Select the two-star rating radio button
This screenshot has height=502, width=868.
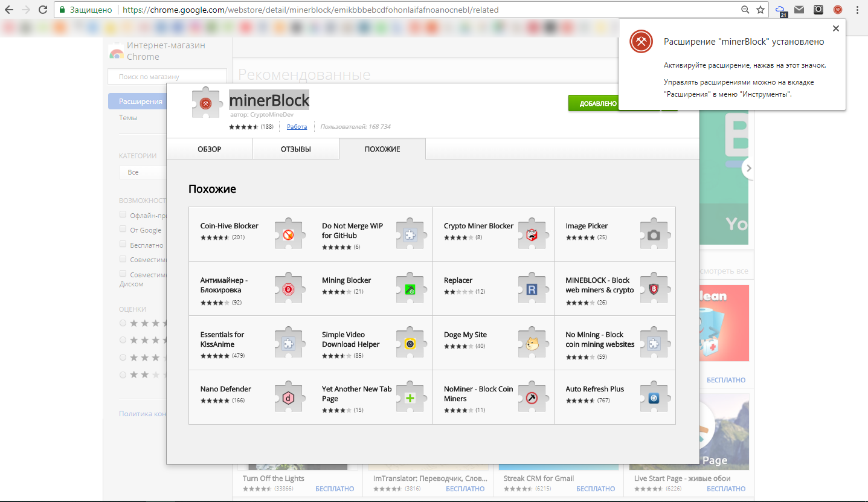[x=123, y=375]
